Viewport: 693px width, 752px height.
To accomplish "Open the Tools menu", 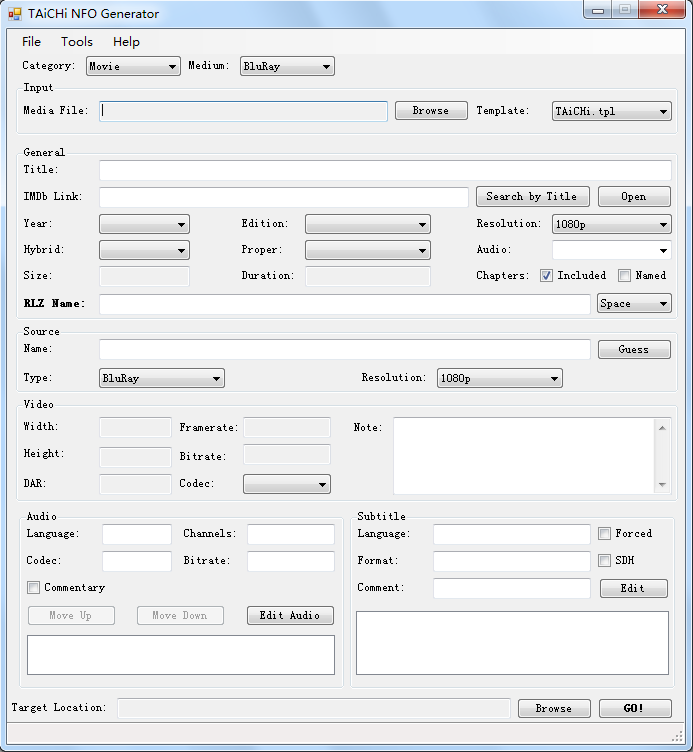I will tap(77, 42).
